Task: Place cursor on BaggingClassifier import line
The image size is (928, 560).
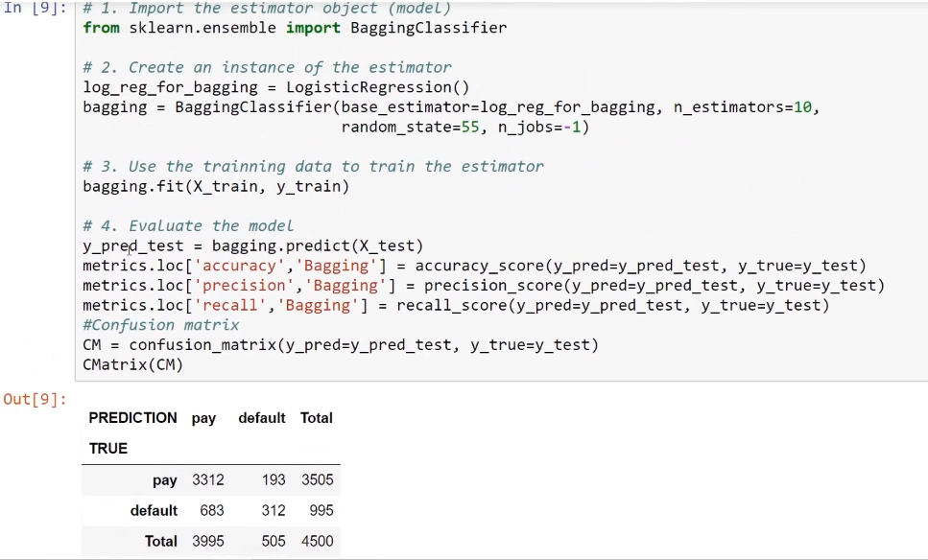Action: (295, 28)
